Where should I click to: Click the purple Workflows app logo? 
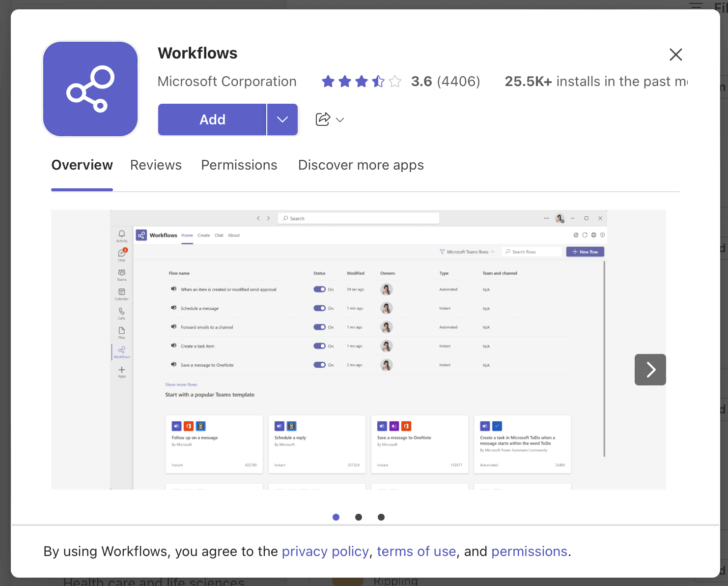[x=90, y=89]
